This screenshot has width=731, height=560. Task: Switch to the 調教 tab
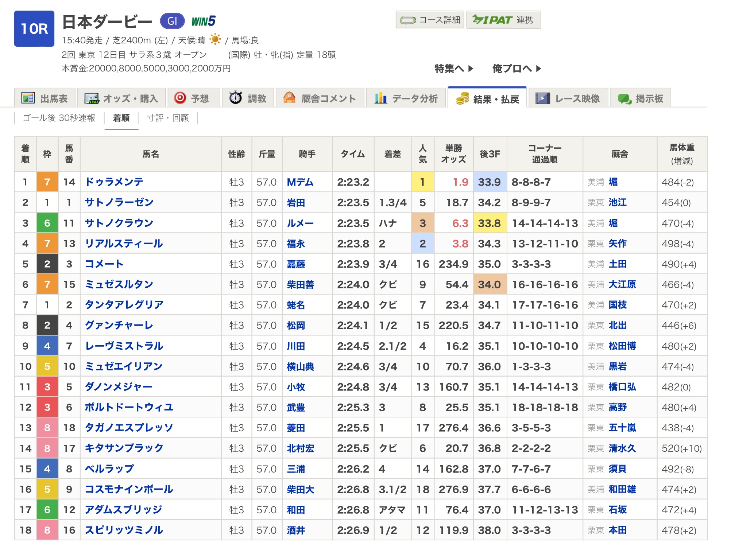tap(248, 98)
